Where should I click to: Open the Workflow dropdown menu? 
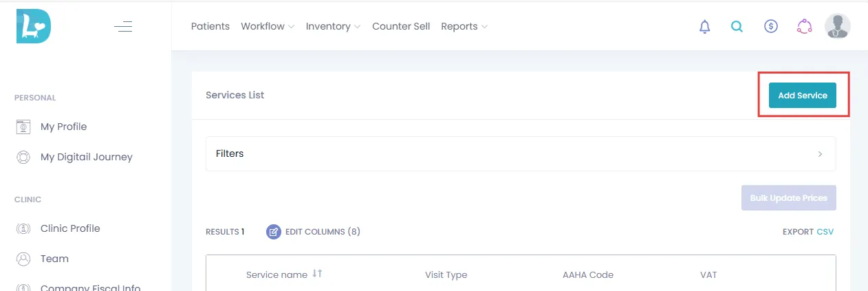click(268, 26)
